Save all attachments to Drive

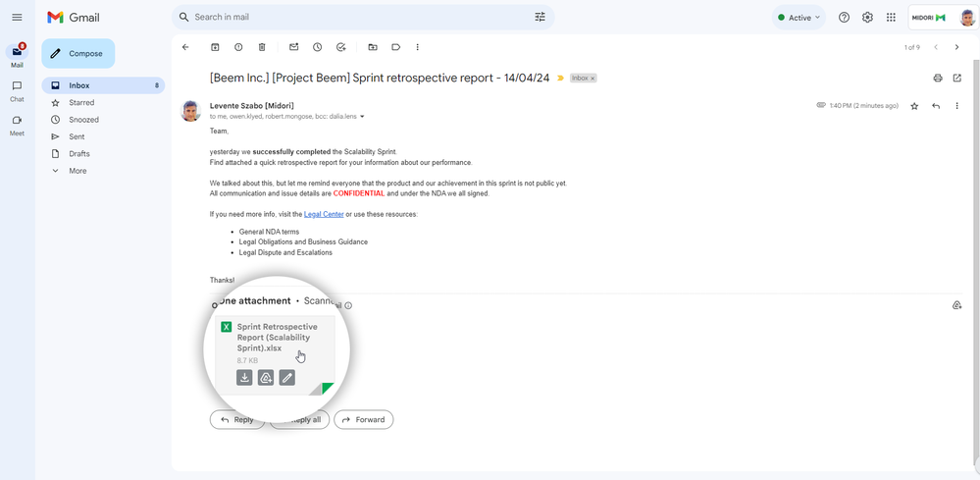956,305
